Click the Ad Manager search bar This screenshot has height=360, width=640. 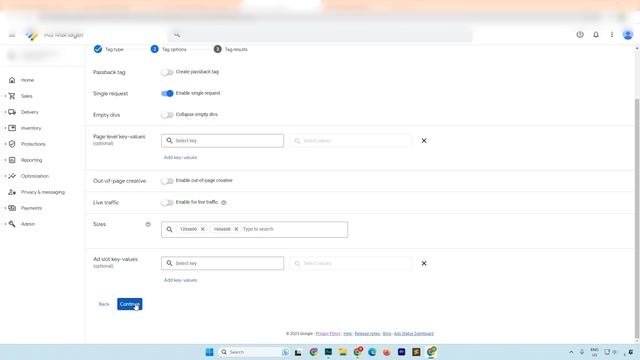(x=320, y=35)
